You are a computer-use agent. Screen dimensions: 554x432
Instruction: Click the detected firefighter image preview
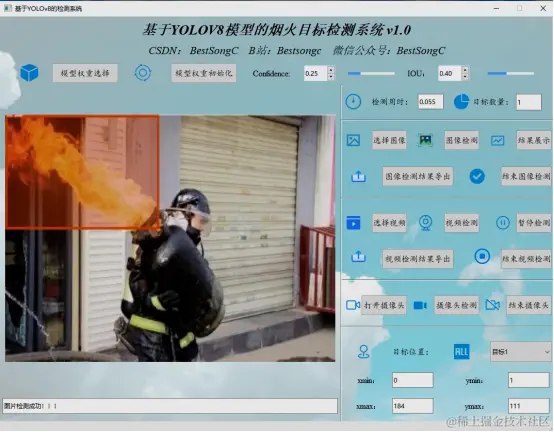click(x=170, y=238)
